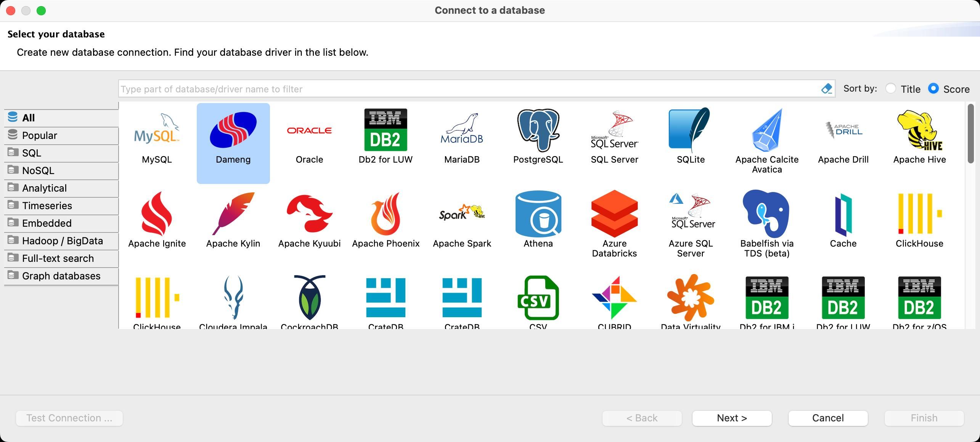
Task: Open the NoSQL category
Action: pos(61,170)
